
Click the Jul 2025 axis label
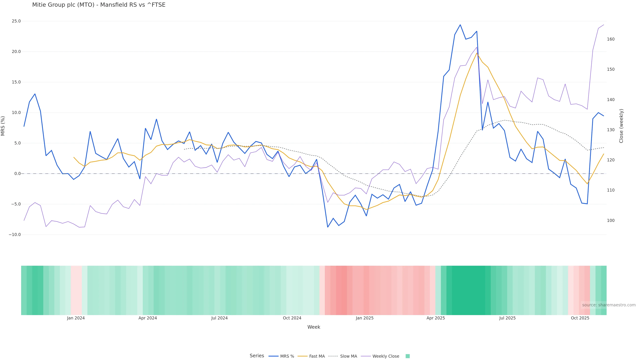[x=507, y=318]
